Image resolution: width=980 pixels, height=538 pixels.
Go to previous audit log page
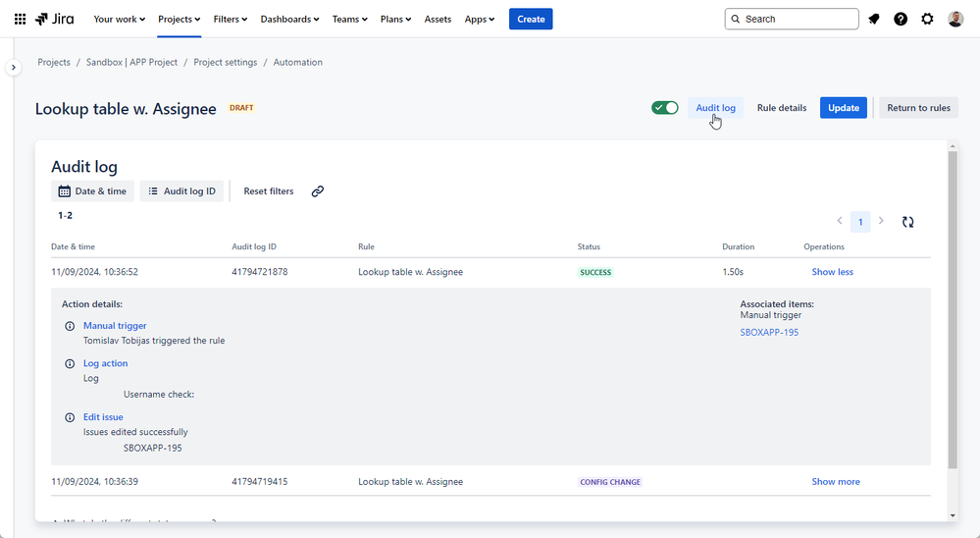(840, 221)
